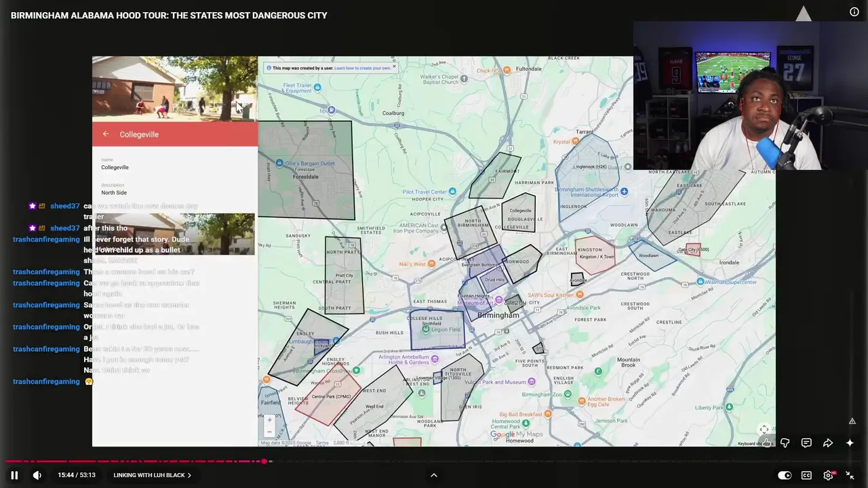
Task: Click the sparkle AI icon
Action: (x=850, y=443)
